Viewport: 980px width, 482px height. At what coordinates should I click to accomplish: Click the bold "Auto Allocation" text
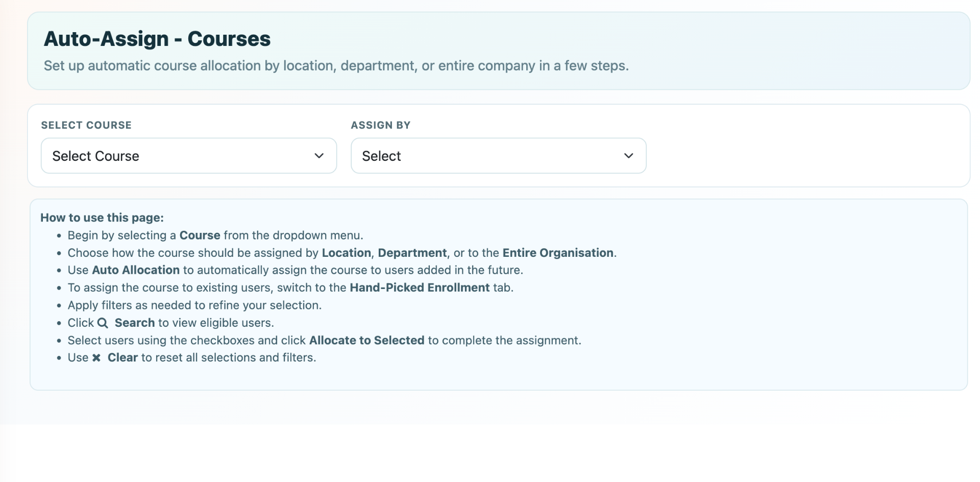click(x=136, y=270)
